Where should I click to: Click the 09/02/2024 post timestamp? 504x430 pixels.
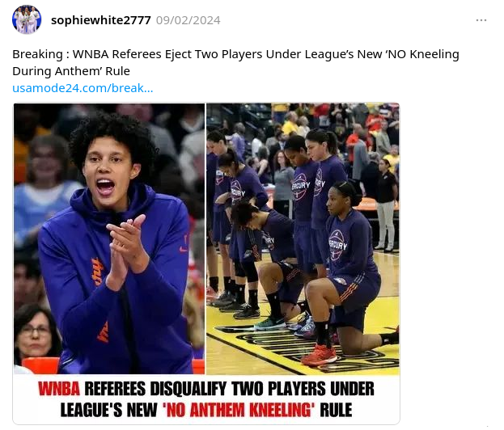pyautogui.click(x=188, y=20)
